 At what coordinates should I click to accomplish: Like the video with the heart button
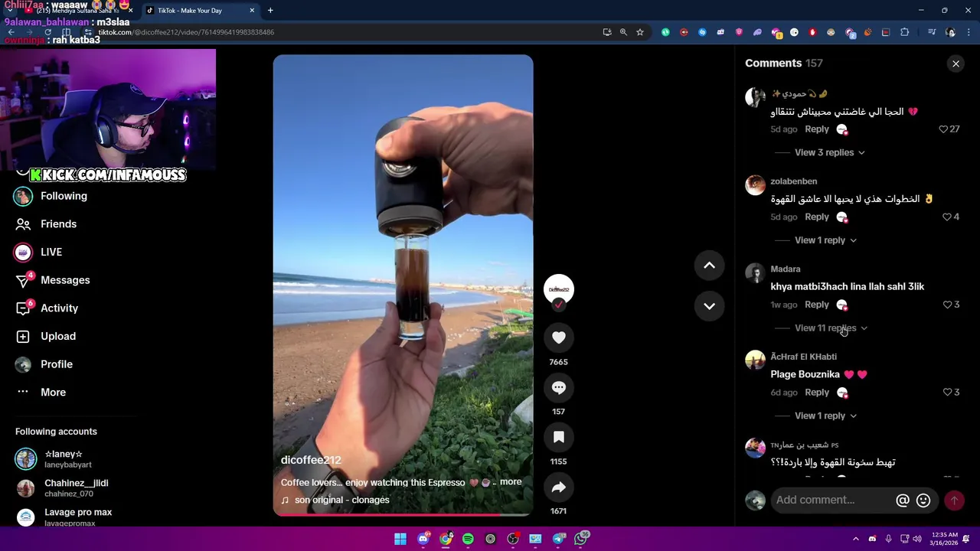pyautogui.click(x=559, y=337)
